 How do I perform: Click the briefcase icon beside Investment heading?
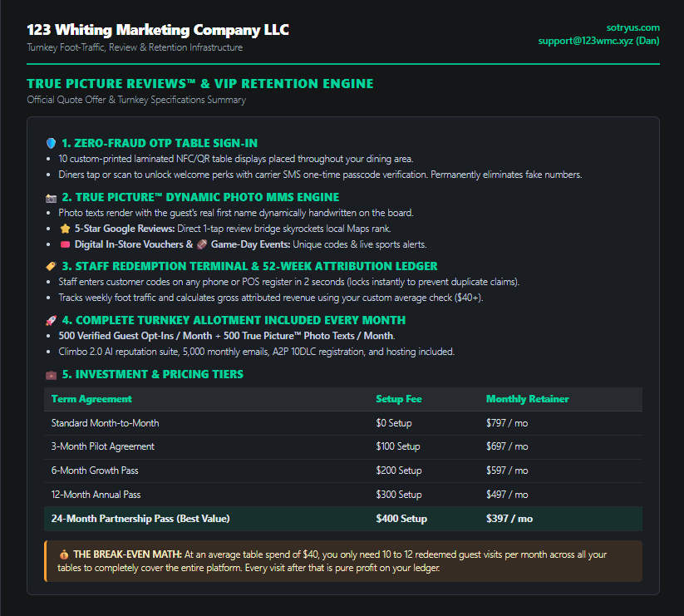coord(51,375)
